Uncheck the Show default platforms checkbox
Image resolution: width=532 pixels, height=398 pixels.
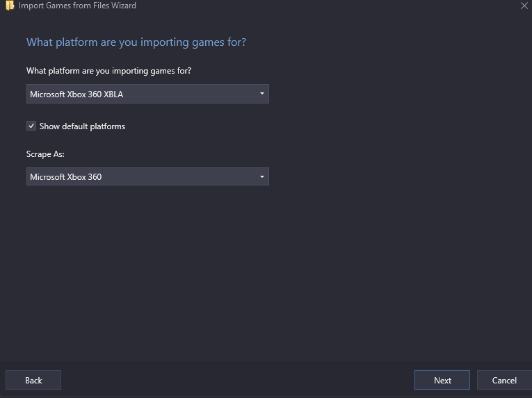[31, 126]
